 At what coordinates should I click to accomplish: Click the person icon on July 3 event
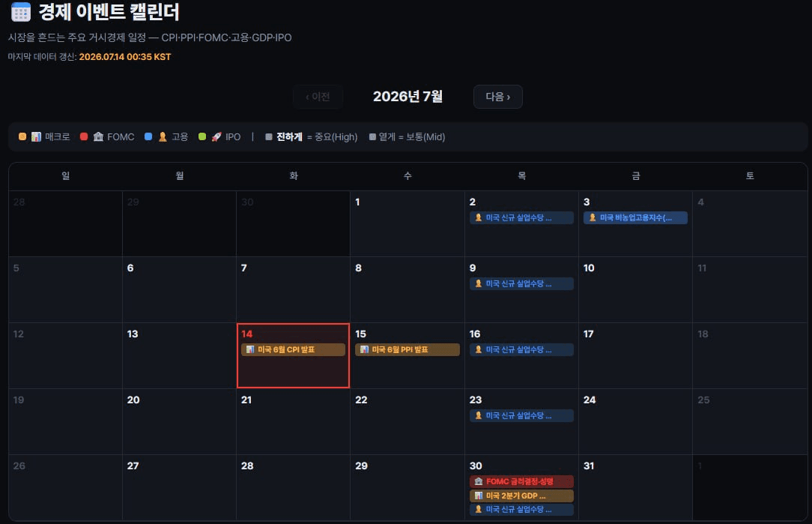(593, 217)
